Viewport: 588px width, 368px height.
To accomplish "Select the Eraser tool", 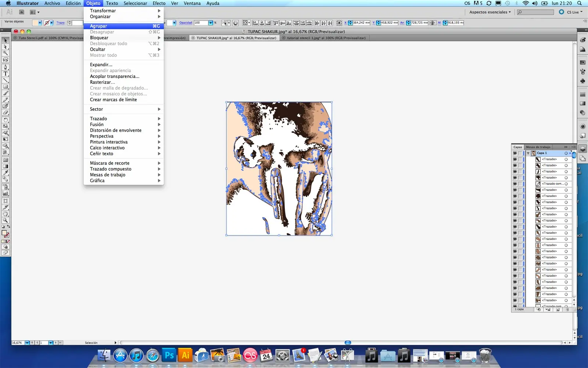I will (x=6, y=113).
